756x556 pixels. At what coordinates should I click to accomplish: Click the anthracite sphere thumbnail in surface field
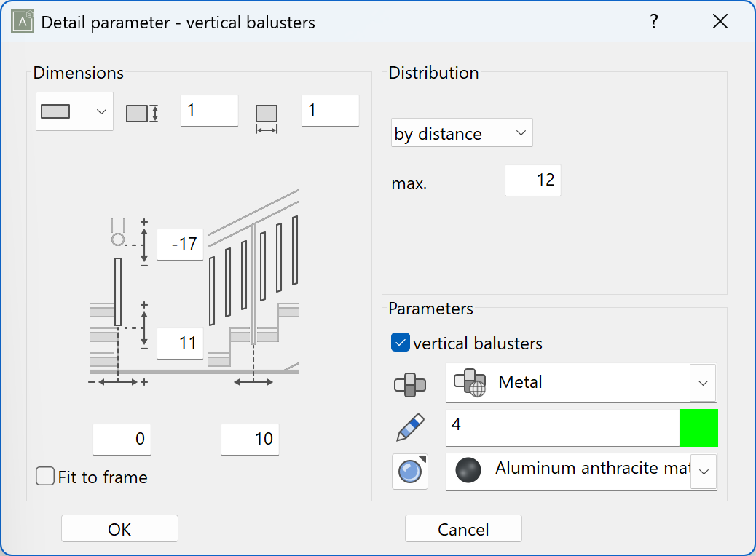point(467,471)
